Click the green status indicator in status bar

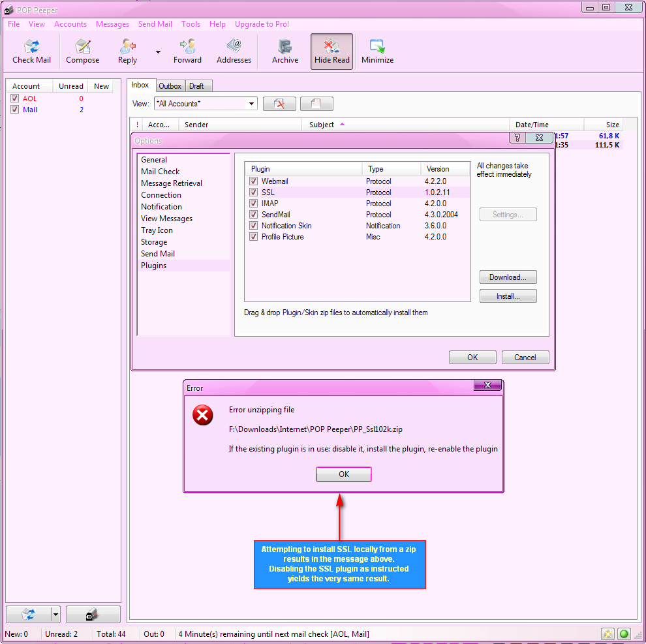click(x=624, y=634)
